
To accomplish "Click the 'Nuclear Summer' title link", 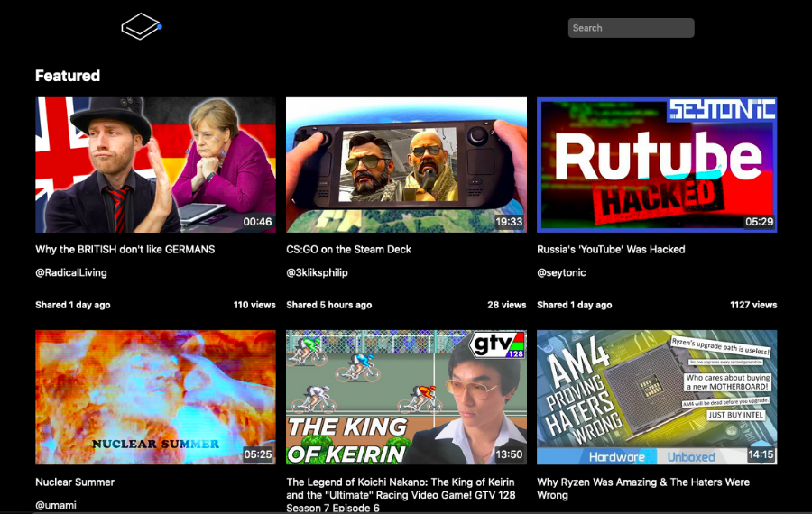I will [75, 482].
